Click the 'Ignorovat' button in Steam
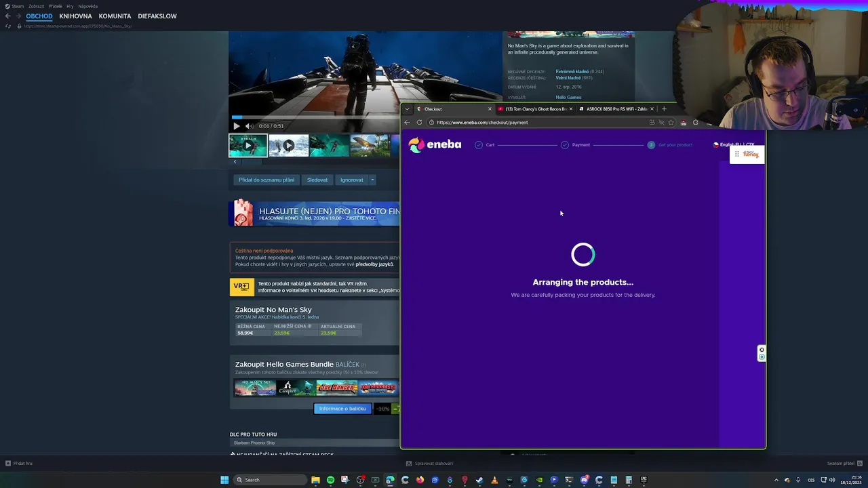868x488 pixels. (x=351, y=180)
